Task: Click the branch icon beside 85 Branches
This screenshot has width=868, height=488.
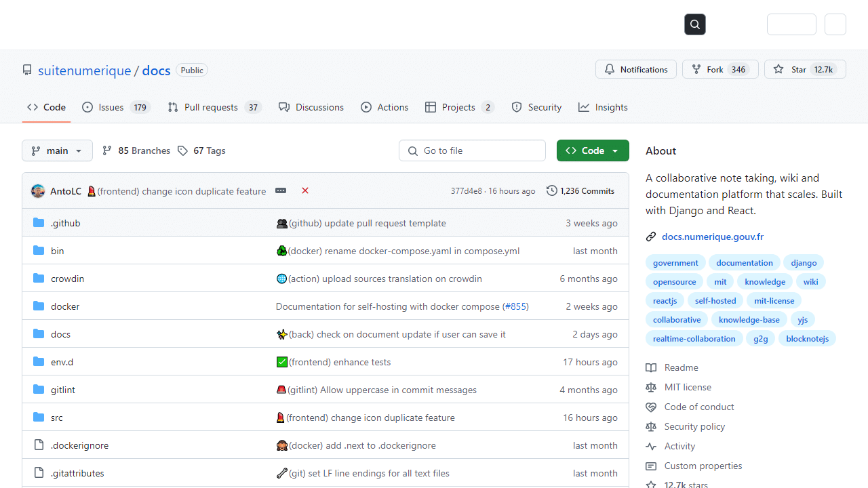Action: click(107, 150)
